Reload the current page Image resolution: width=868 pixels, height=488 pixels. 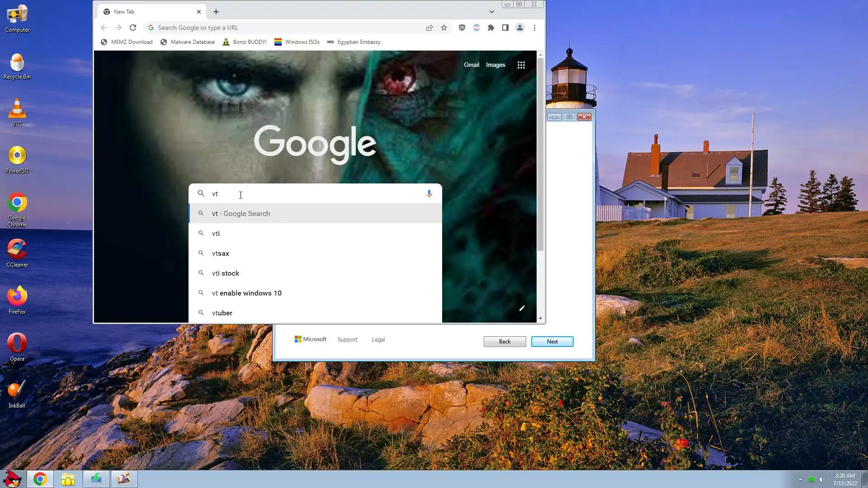click(x=133, y=28)
